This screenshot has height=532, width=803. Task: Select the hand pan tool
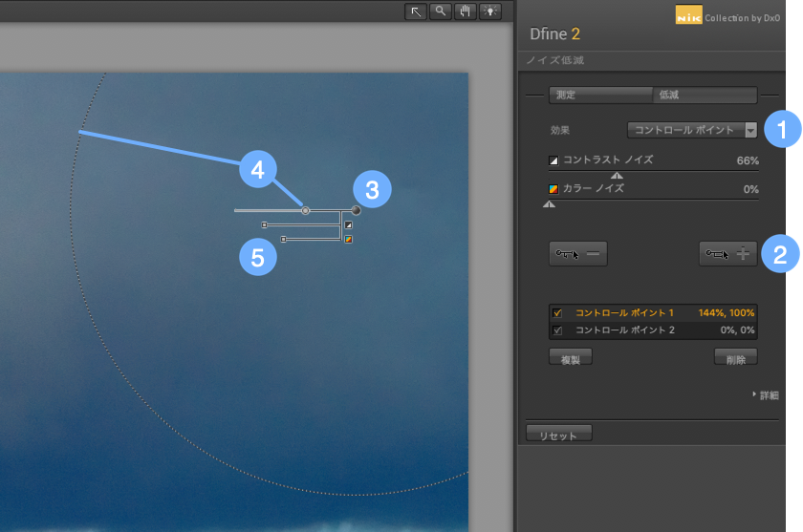click(465, 11)
